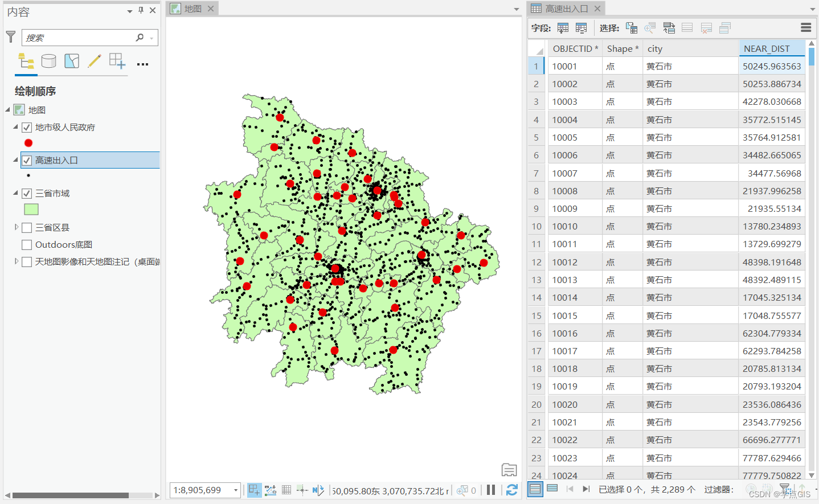Click the black point symbol of 高速出入口
The width and height of the screenshot is (819, 504).
pyautogui.click(x=28, y=175)
